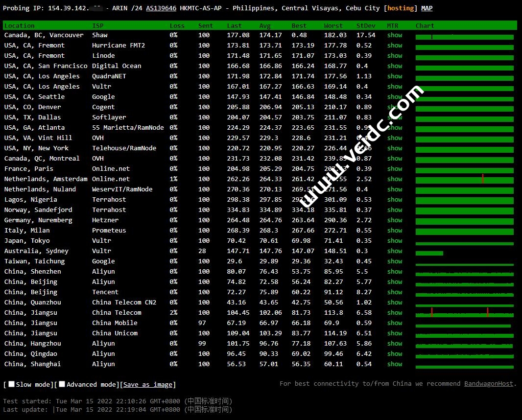
Task: Show MTR for Online.net Amsterdam
Action: coord(395,179)
